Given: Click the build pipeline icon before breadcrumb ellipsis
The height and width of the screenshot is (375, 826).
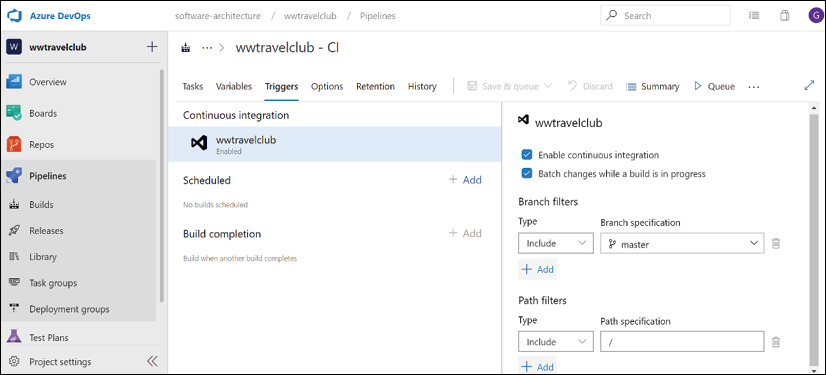Looking at the screenshot, I should 185,48.
